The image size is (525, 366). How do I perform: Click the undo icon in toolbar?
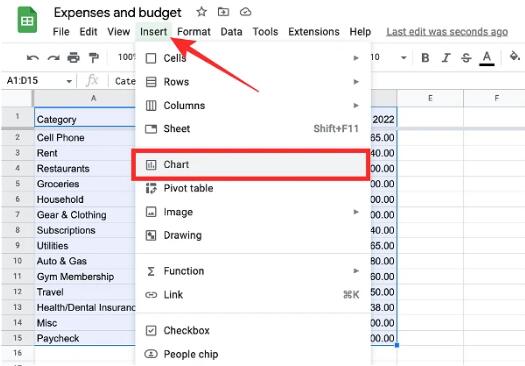[x=32, y=58]
